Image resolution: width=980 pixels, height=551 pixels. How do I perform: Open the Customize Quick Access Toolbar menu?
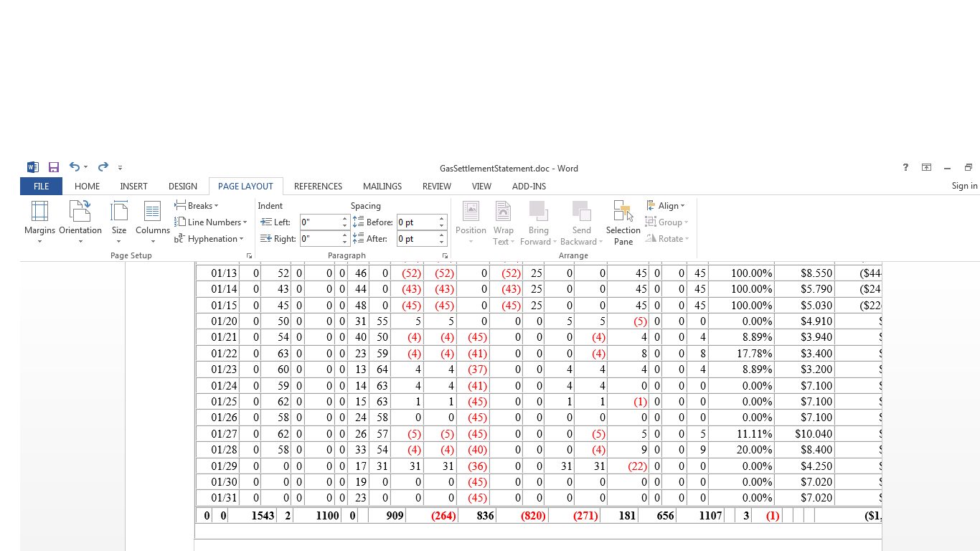[x=120, y=168]
